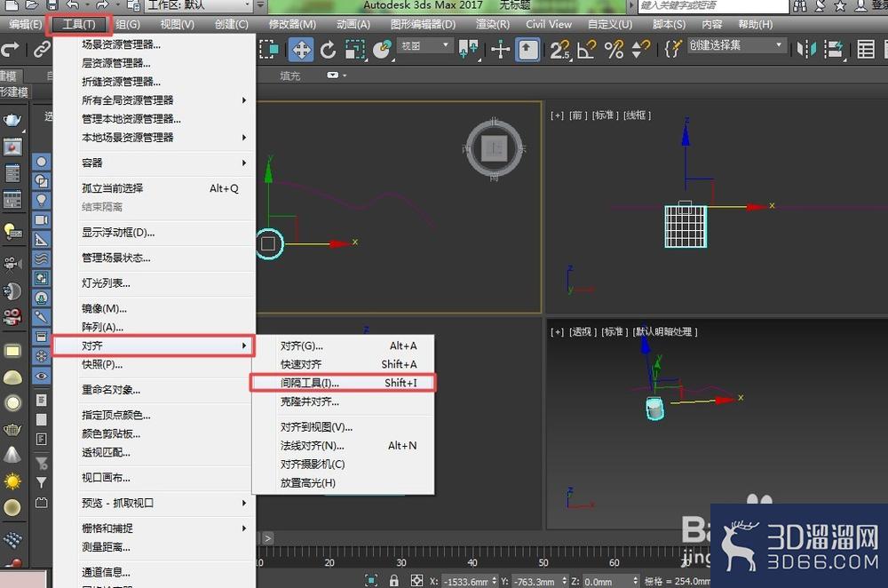This screenshot has width=888, height=588.
Task: Toggle the spinner snap icon
Action: click(640, 50)
